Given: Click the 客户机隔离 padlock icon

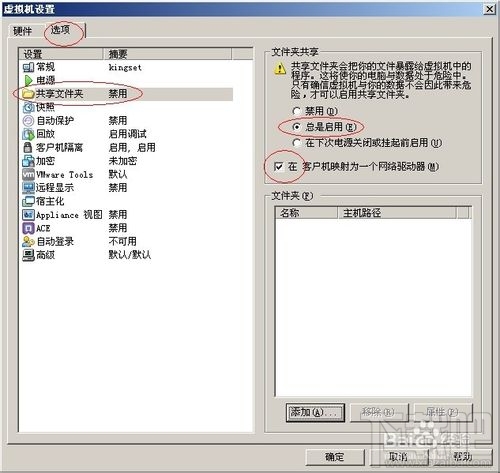Looking at the screenshot, I should pyautogui.click(x=28, y=147).
